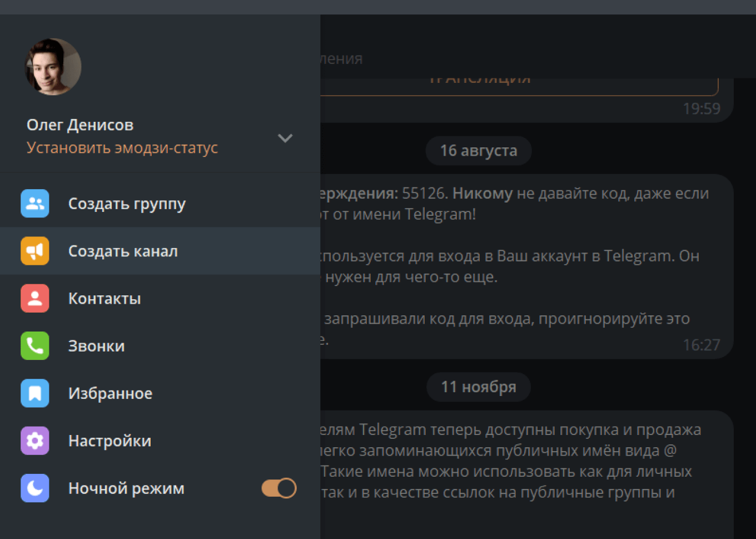
Task: Click the message timestamp 16:27
Action: coord(702,345)
